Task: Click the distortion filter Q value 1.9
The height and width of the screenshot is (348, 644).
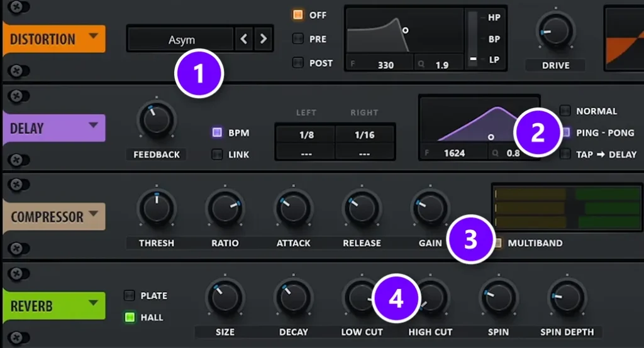Action: (x=442, y=65)
